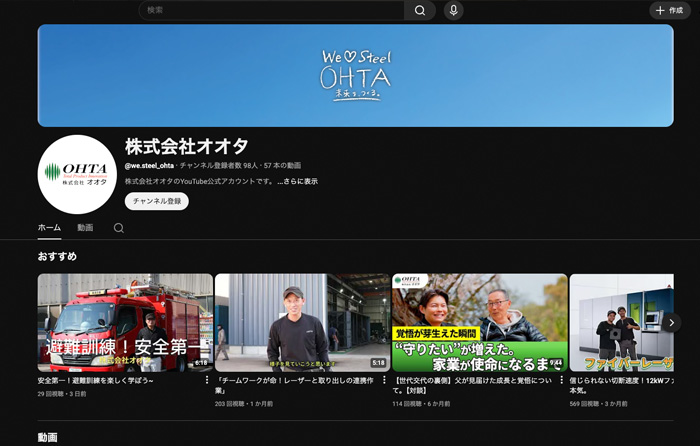Expand channel description with さらに表示
This screenshot has height=446, width=700.
coord(298,181)
